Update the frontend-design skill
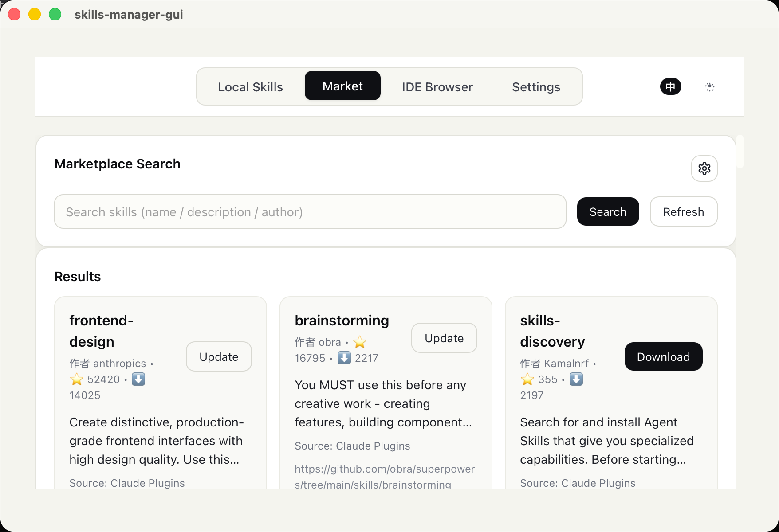779x532 pixels. tap(219, 356)
